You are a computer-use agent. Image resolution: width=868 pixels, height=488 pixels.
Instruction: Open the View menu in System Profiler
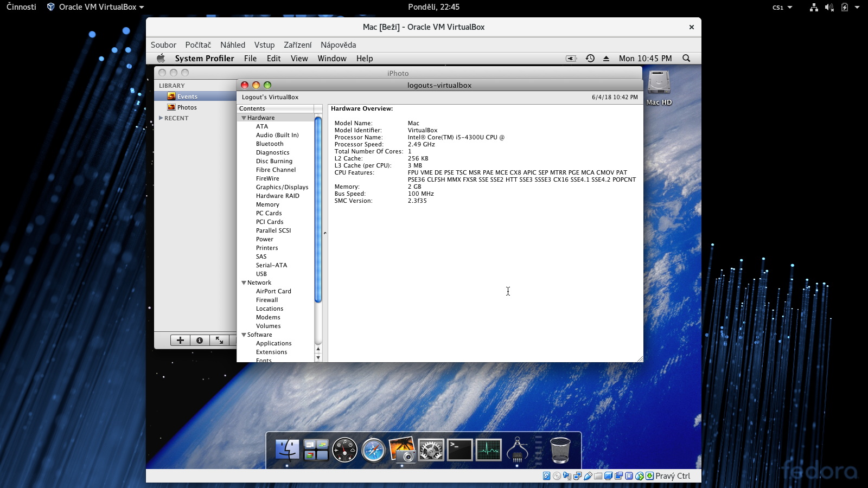pos(299,59)
